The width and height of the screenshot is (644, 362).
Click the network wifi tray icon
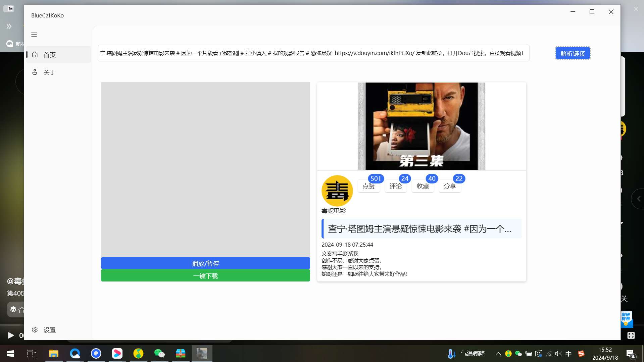549,354
